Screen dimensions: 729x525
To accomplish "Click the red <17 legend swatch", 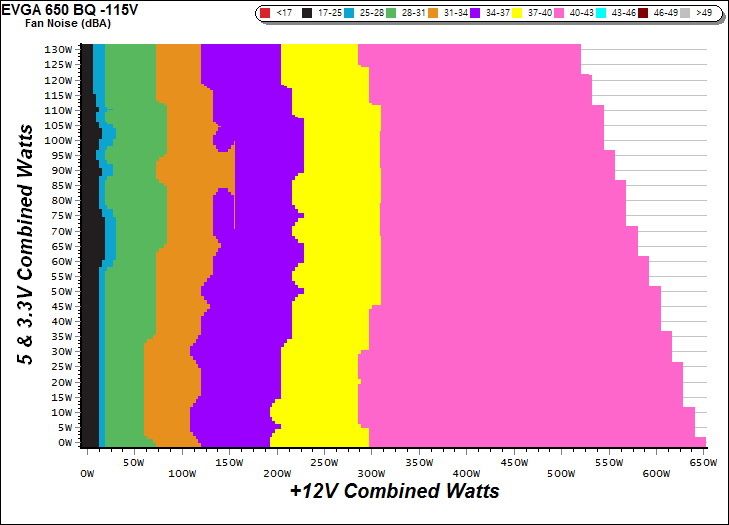I will tap(265, 14).
